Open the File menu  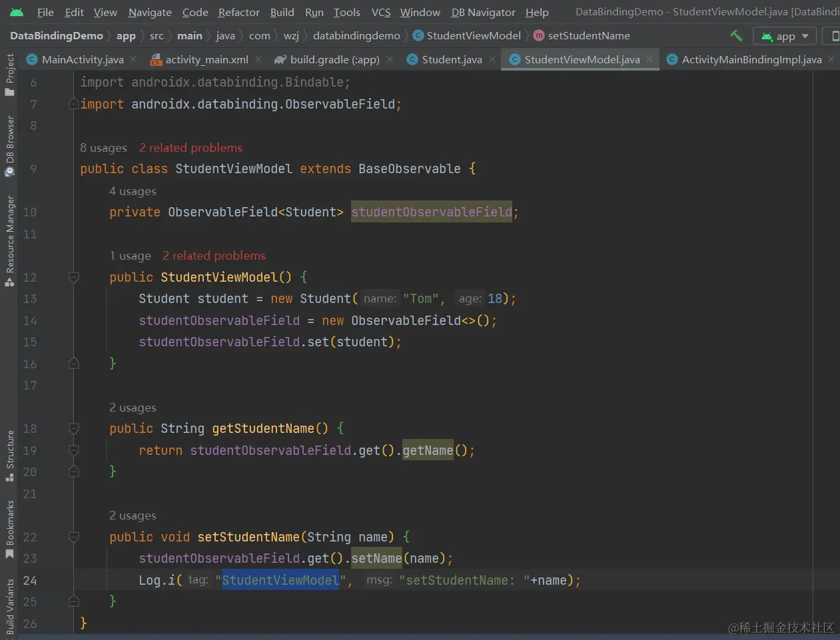pyautogui.click(x=45, y=12)
